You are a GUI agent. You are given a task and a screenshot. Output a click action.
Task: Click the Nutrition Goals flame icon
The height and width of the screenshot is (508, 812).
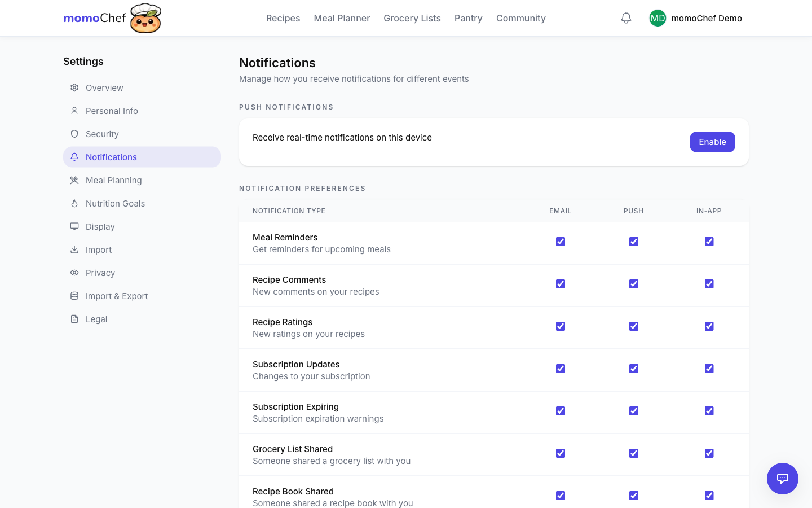pyautogui.click(x=74, y=203)
